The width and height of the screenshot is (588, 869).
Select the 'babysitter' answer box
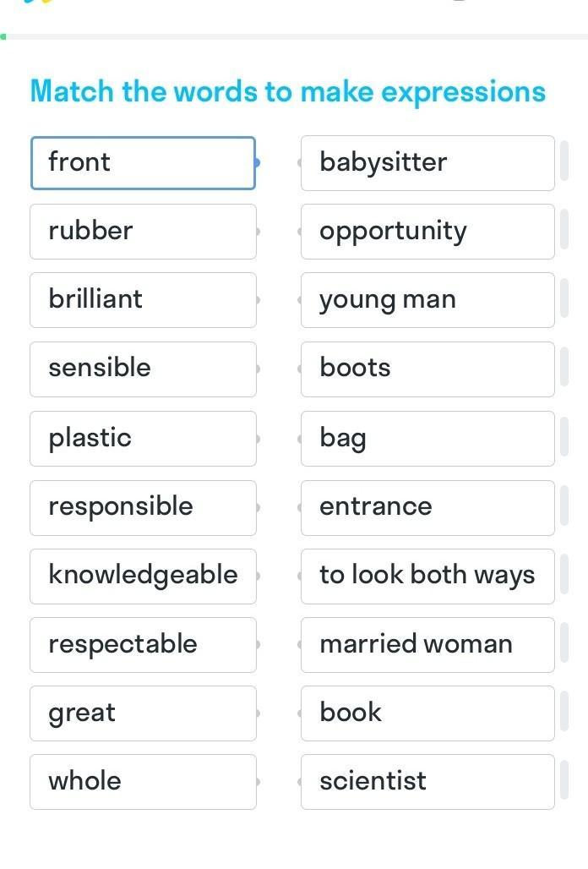(427, 163)
